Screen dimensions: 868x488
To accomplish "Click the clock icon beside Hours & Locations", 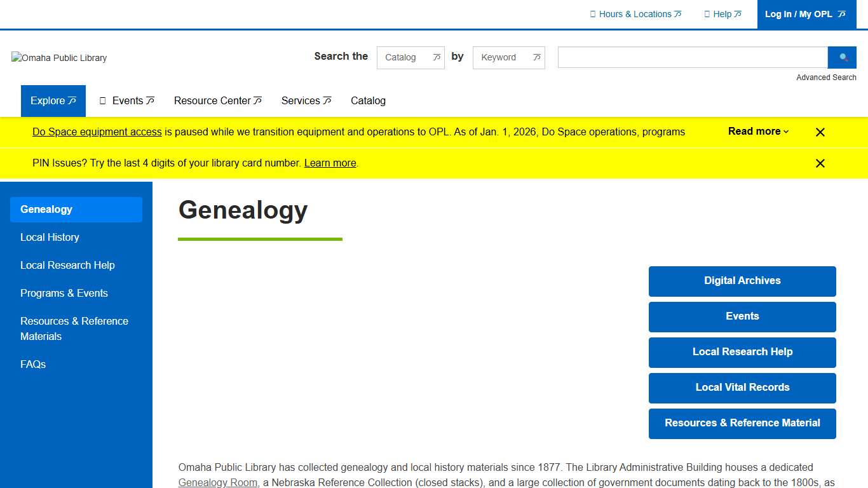I will click(x=593, y=14).
